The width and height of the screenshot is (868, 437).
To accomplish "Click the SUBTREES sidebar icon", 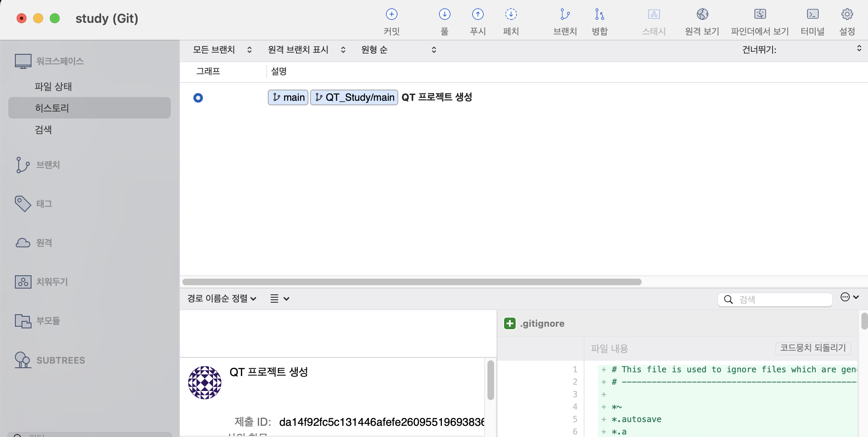I will [x=23, y=360].
